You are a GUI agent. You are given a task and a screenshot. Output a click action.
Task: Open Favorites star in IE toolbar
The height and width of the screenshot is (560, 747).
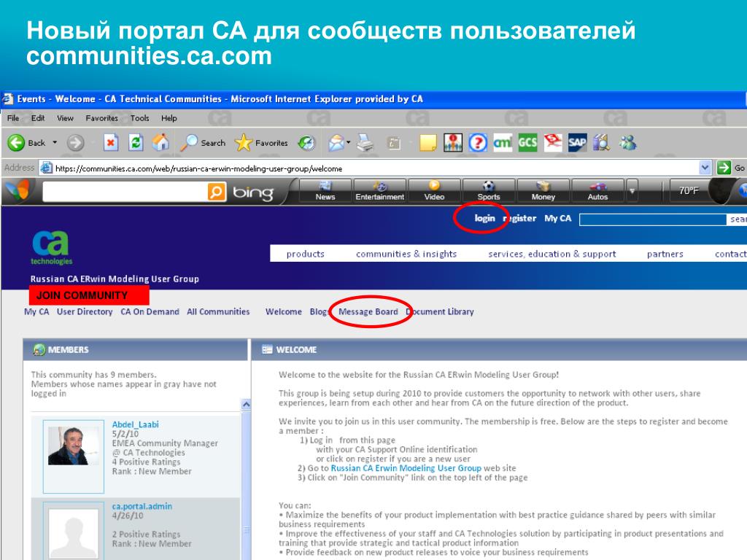tap(262, 142)
